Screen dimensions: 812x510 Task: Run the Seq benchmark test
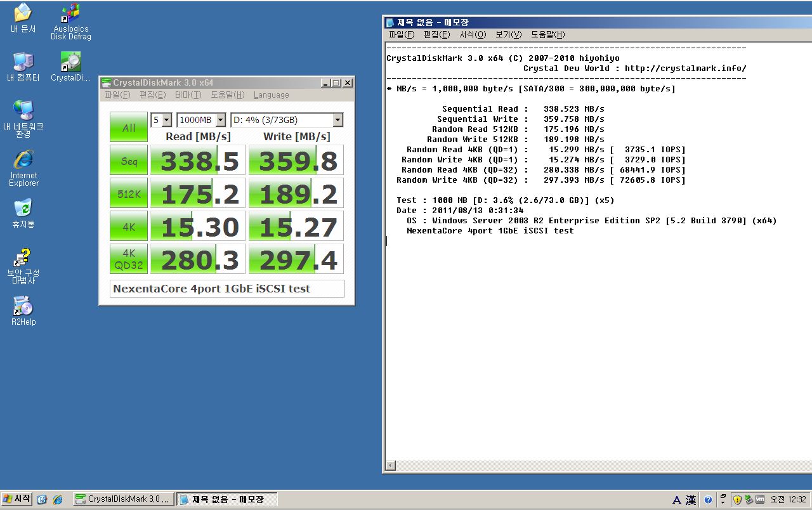[x=129, y=160]
